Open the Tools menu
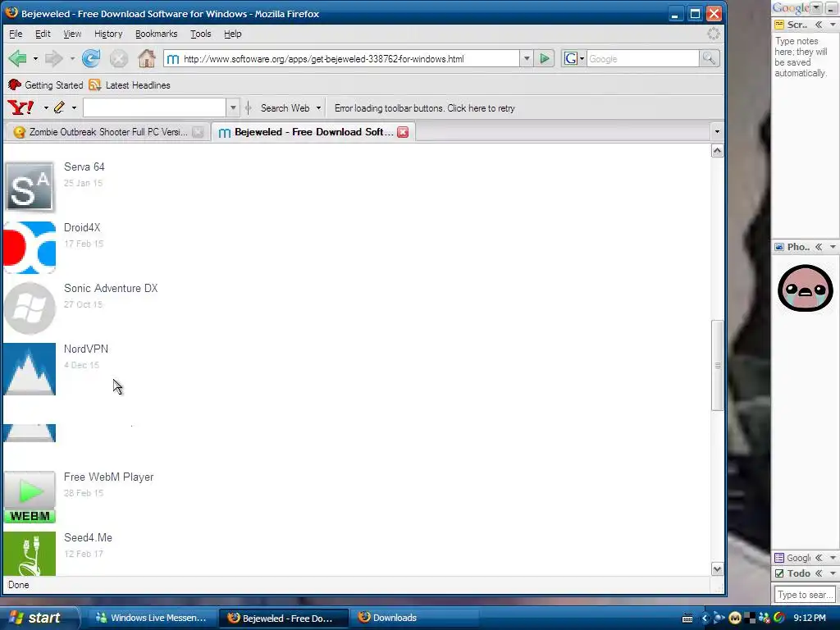 201,34
